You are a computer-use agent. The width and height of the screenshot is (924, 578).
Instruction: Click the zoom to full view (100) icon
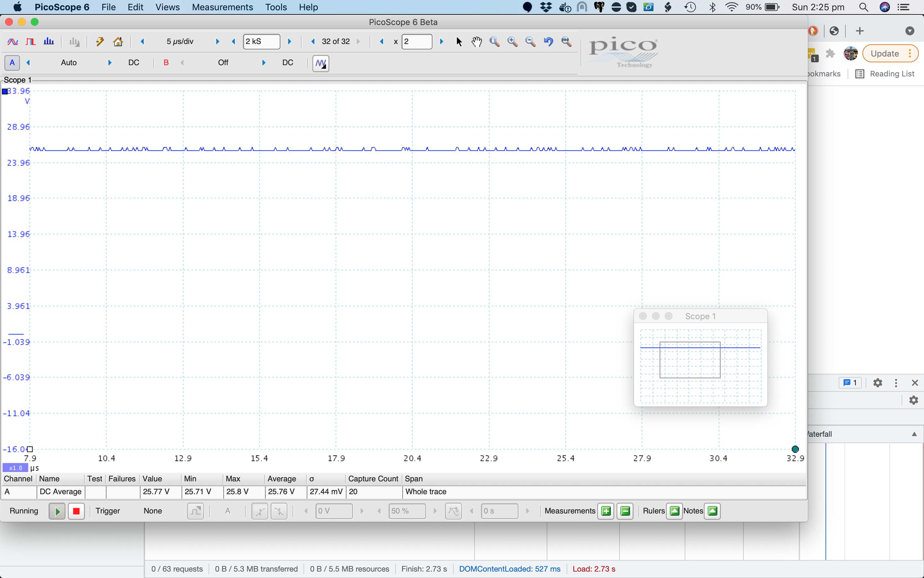click(567, 42)
